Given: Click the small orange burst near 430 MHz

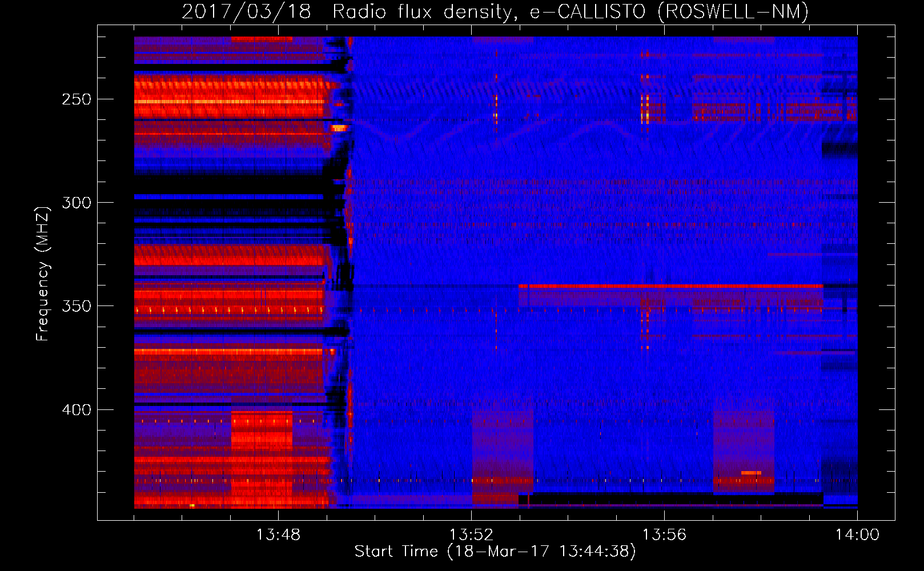Looking at the screenshot, I should click(x=751, y=473).
